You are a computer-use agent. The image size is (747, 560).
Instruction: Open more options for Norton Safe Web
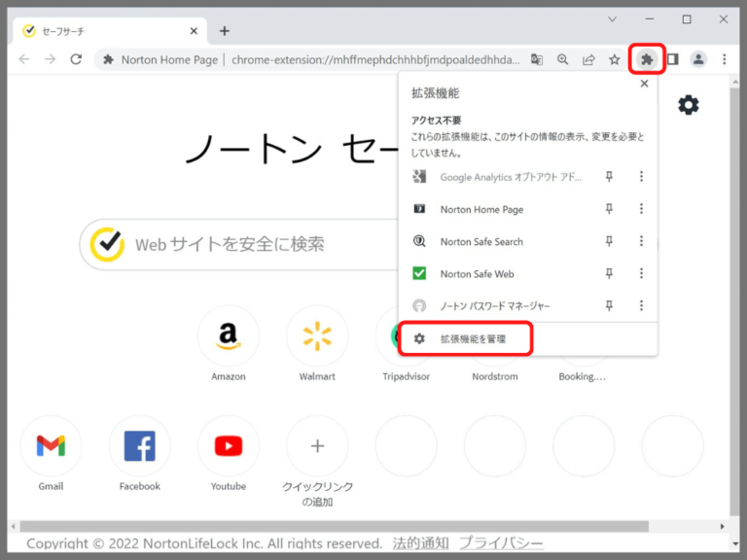641,273
